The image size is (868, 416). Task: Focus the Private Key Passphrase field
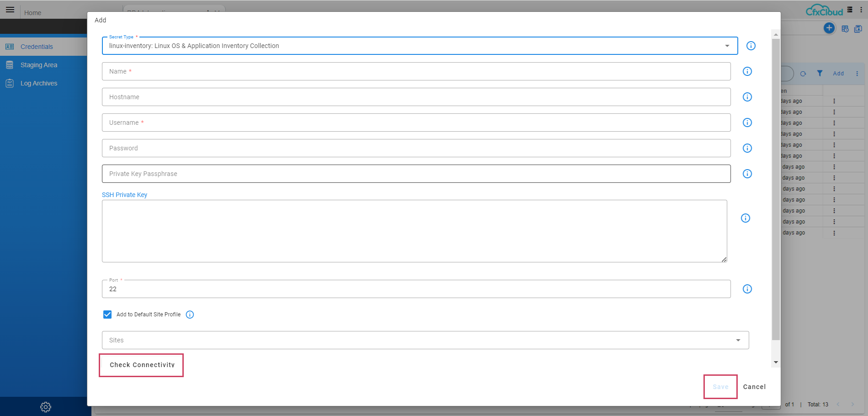point(416,174)
